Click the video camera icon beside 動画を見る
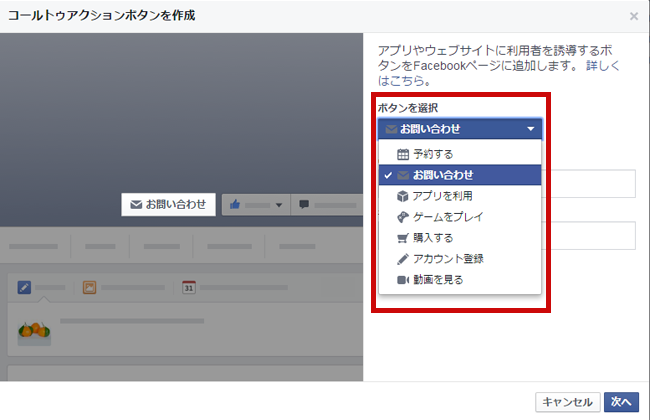This screenshot has width=650, height=420. pyautogui.click(x=403, y=280)
